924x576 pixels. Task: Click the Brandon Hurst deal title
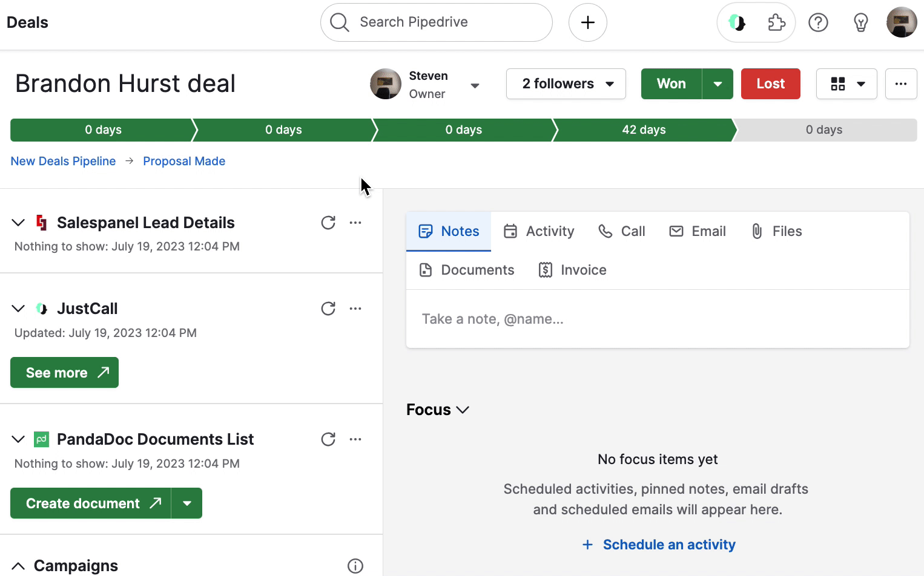coord(125,83)
